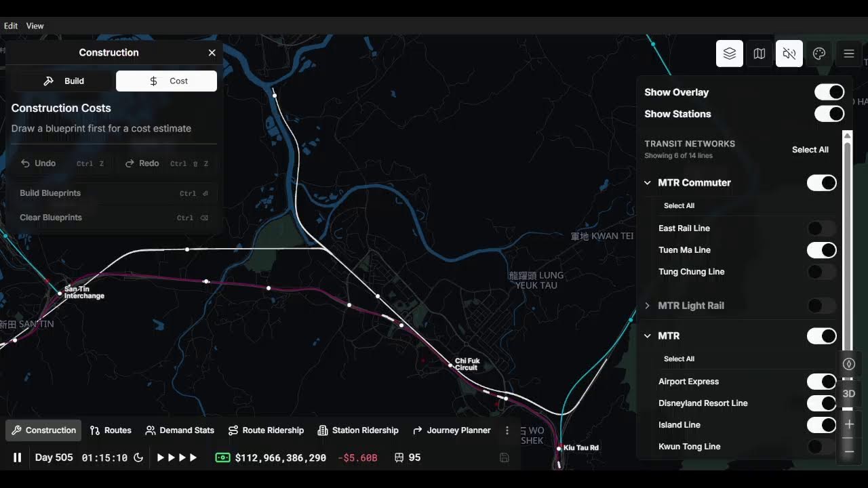Click the night mode moon icon
Viewport: 868px width, 488px height.
138,457
